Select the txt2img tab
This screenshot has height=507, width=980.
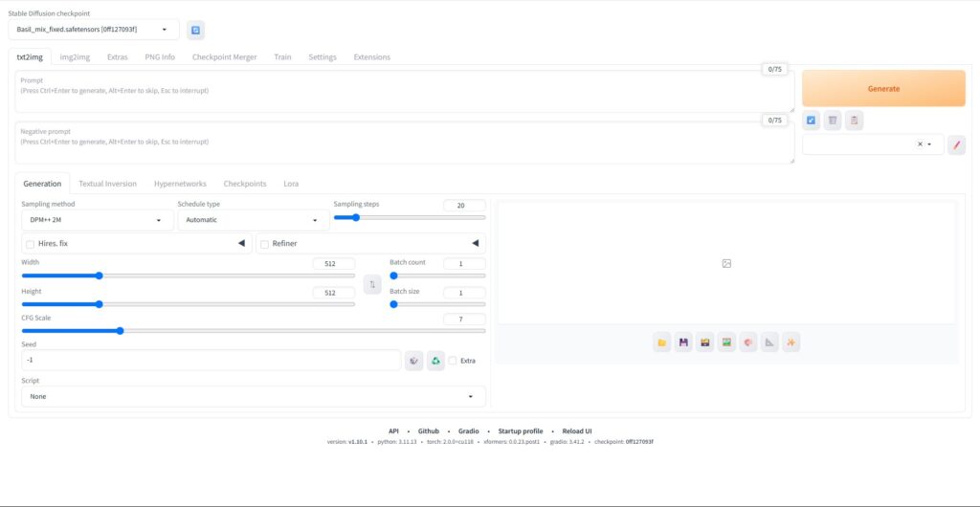click(x=30, y=56)
